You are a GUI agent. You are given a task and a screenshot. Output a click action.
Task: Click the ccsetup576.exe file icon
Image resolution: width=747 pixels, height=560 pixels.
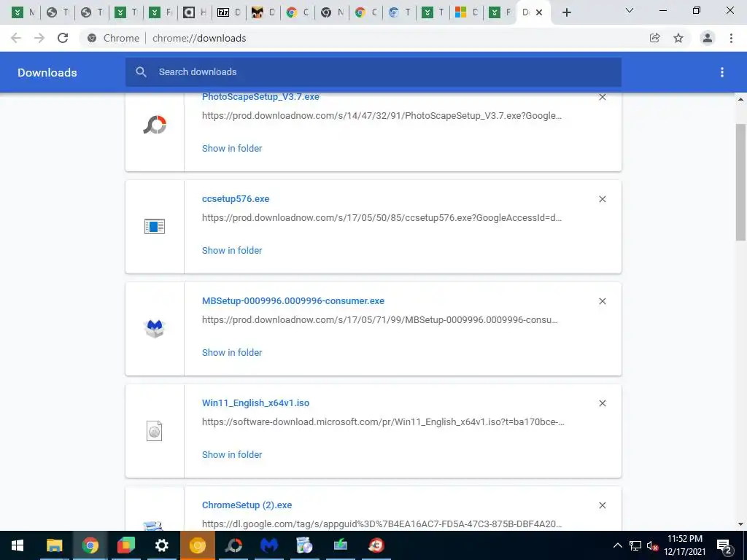click(x=155, y=227)
